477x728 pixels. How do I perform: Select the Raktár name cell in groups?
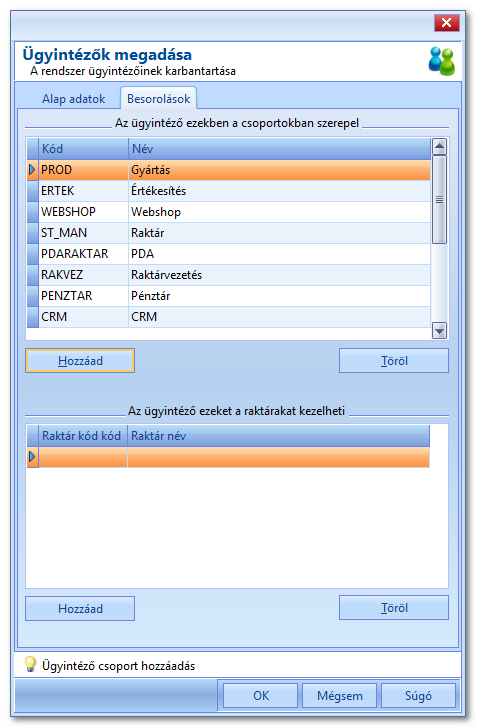click(280, 233)
